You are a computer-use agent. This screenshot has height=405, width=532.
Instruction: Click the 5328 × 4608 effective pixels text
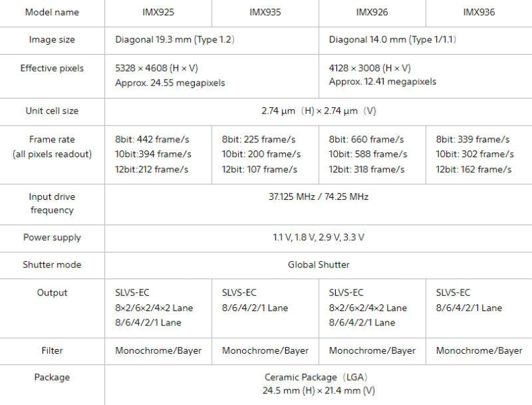[156, 68]
